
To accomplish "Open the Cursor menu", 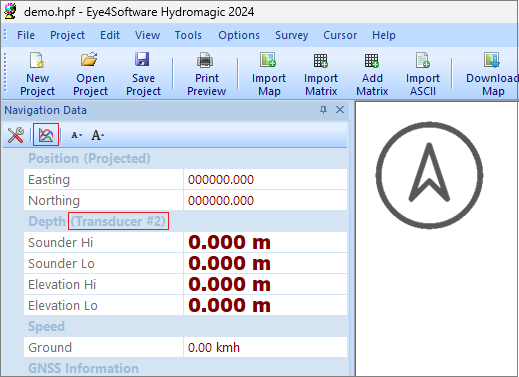I will point(340,35).
